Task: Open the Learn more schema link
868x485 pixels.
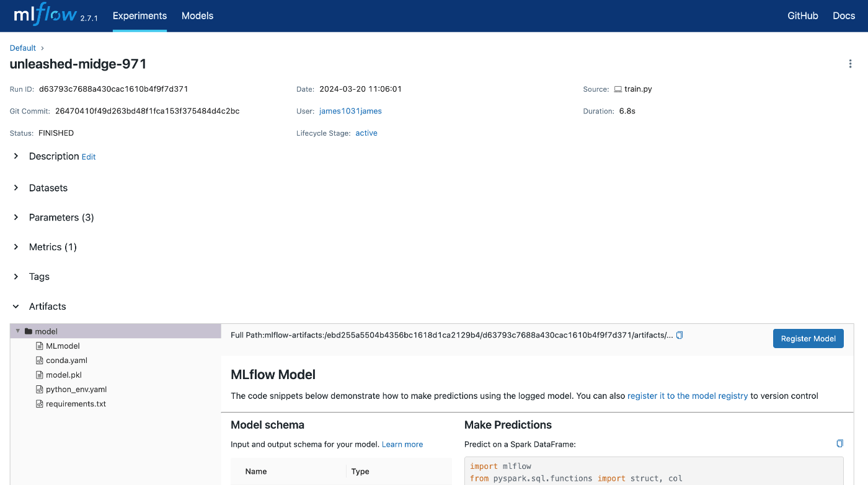Action: (402, 444)
